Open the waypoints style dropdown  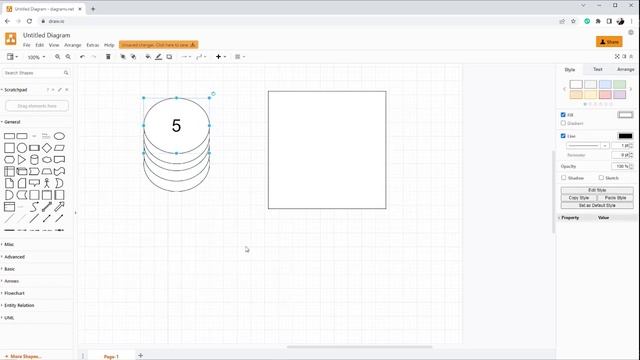(x=201, y=57)
